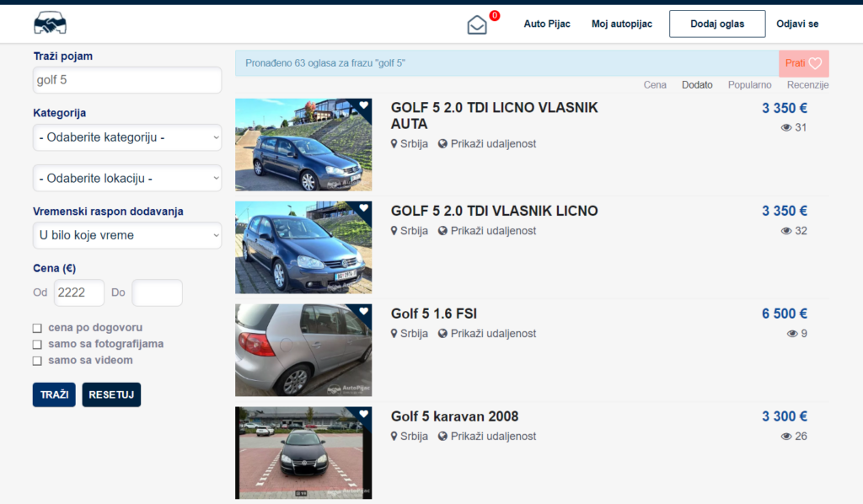Open the GOLF 5 2.0 TDI VLASNIK LICNO title
The height and width of the screenshot is (504, 863).
[x=494, y=211]
